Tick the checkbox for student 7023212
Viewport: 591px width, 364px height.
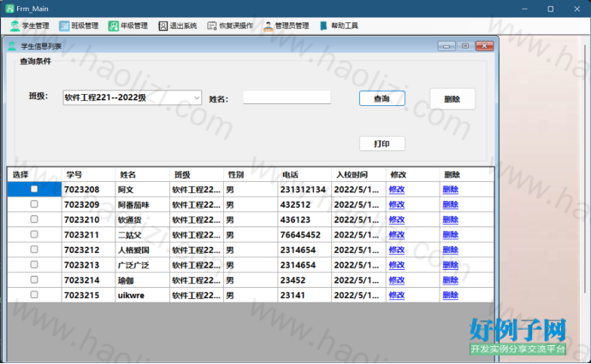click(34, 250)
